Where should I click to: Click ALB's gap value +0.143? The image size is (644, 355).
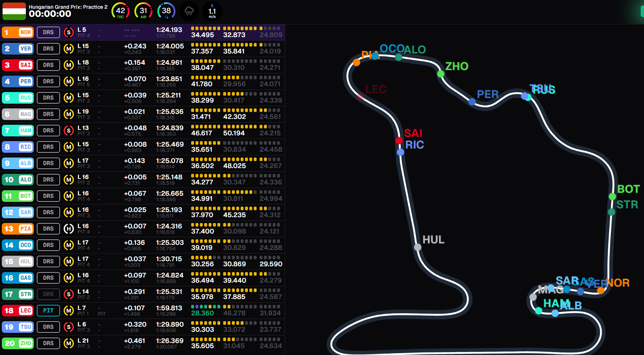pyautogui.click(x=134, y=161)
